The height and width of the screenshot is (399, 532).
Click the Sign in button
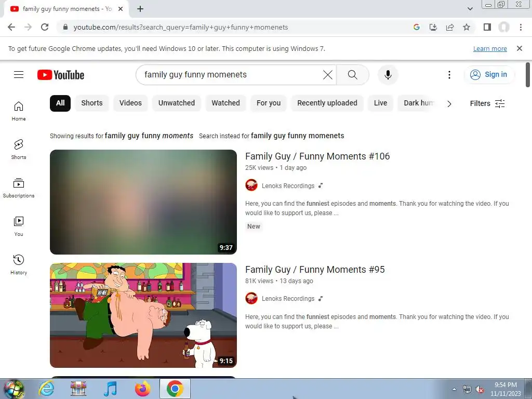pos(489,75)
